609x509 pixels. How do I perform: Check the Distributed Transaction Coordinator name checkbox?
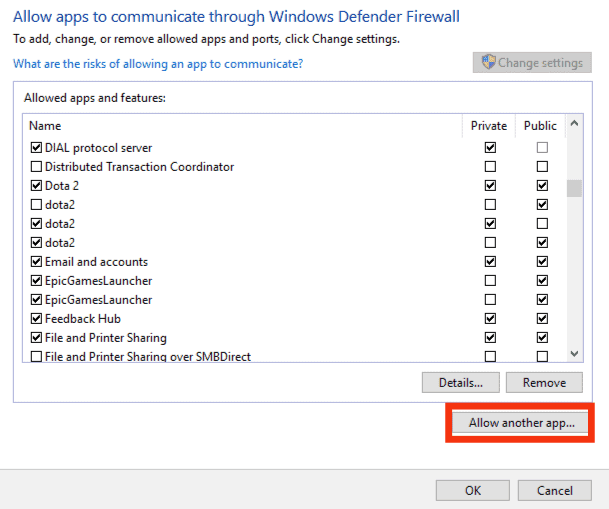[36, 167]
